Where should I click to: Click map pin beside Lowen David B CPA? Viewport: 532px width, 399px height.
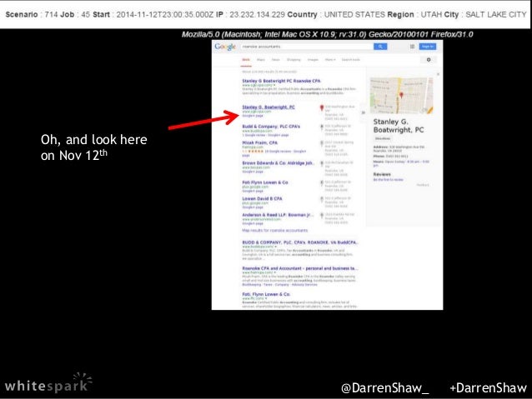[322, 200]
